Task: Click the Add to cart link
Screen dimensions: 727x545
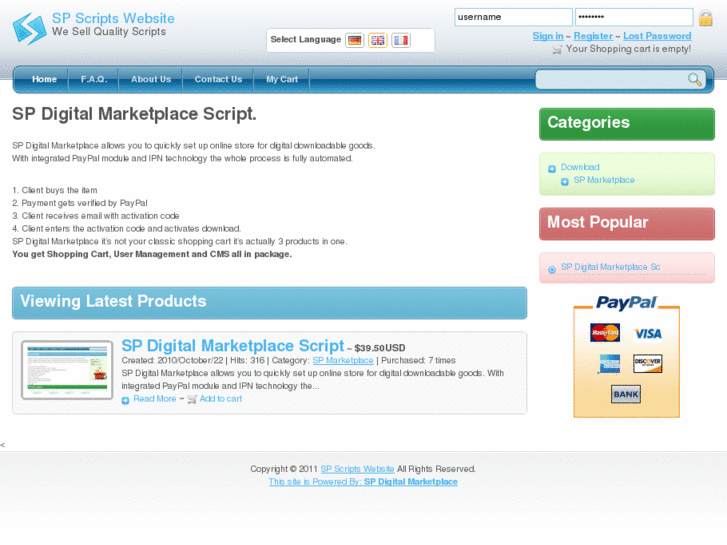Action: [x=221, y=399]
